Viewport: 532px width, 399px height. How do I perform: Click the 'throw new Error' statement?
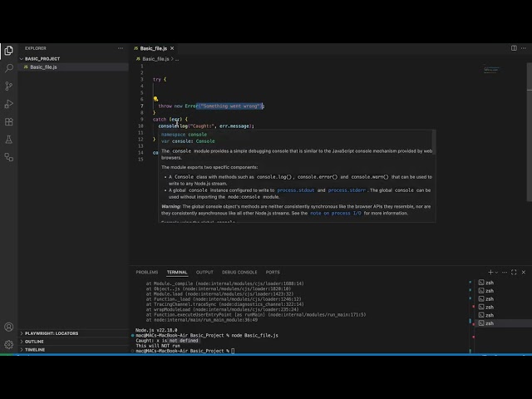(x=211, y=106)
